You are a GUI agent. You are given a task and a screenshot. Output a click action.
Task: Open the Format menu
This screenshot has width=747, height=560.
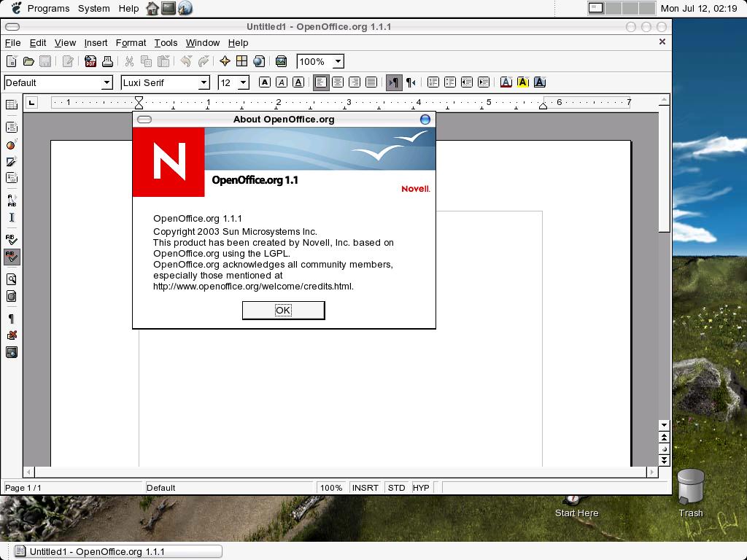pos(131,43)
